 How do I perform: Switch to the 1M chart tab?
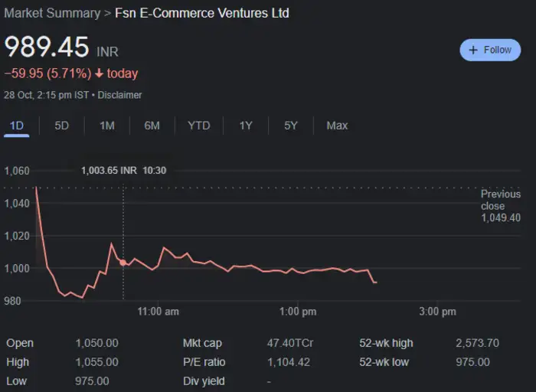[x=107, y=126]
